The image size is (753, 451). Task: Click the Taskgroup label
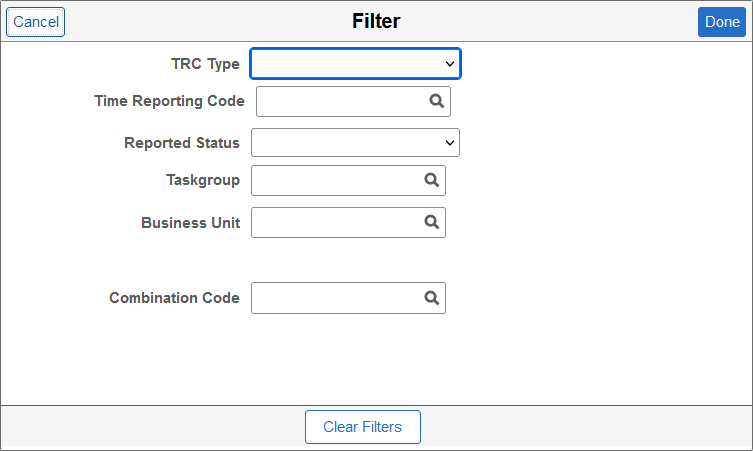203,180
